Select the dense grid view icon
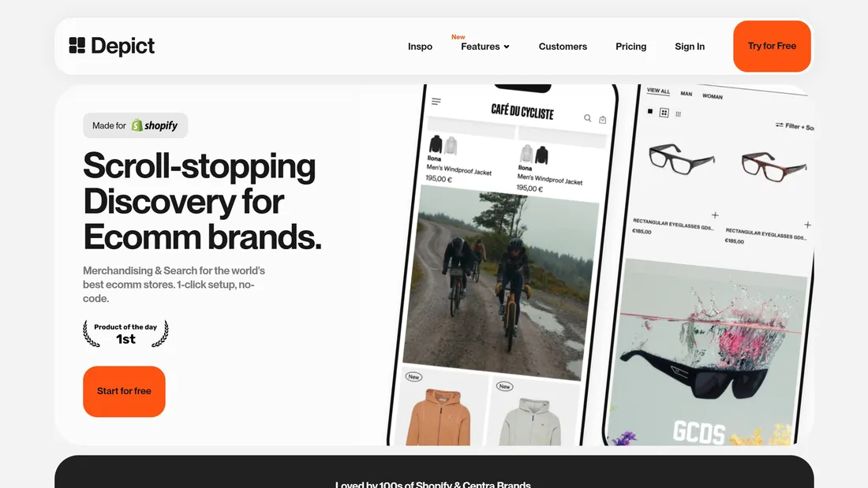This screenshot has height=488, width=868. 678,114
